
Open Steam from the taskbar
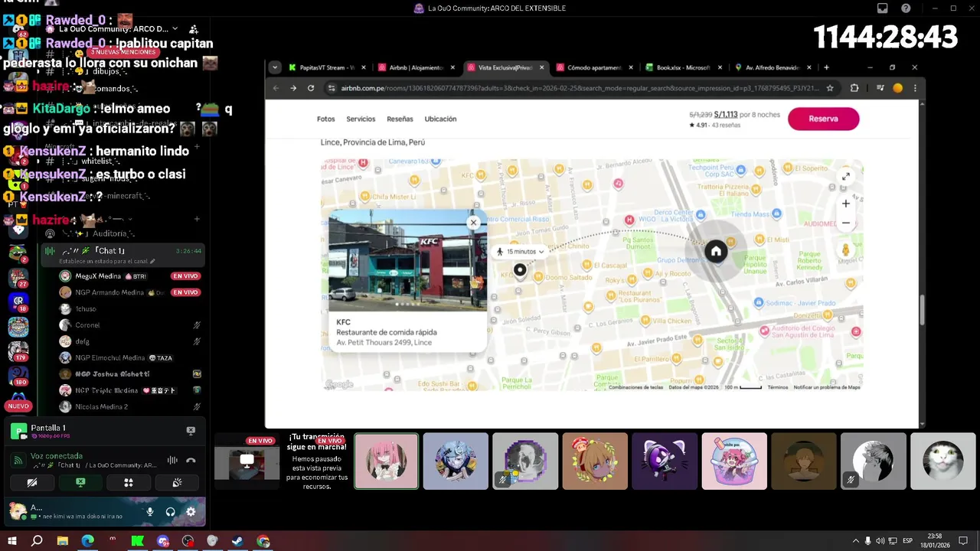pyautogui.click(x=237, y=541)
